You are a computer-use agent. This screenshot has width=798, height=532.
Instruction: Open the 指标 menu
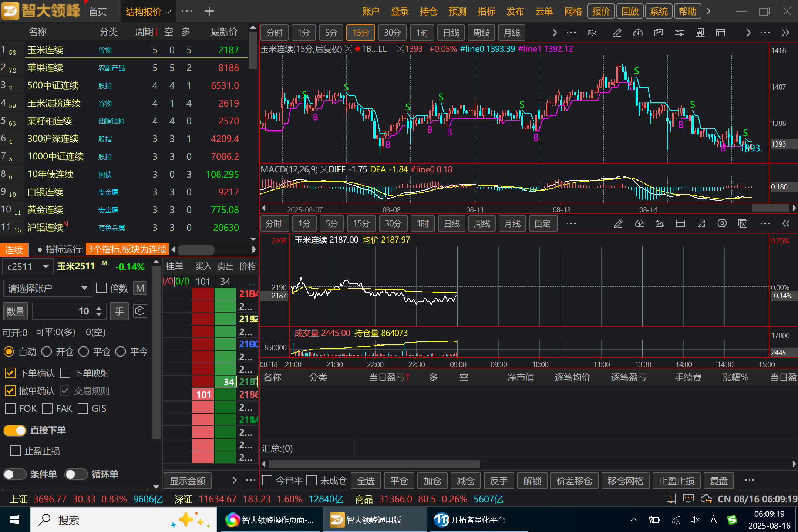(x=486, y=11)
